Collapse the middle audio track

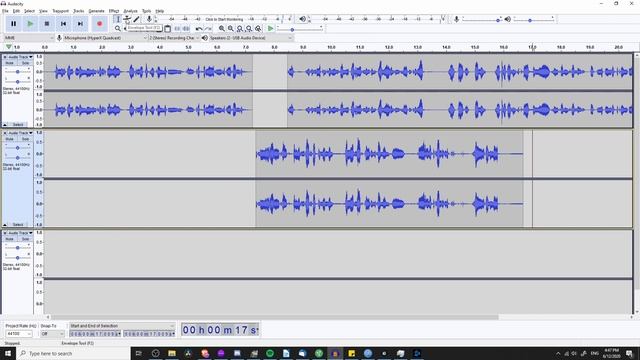coord(5,225)
